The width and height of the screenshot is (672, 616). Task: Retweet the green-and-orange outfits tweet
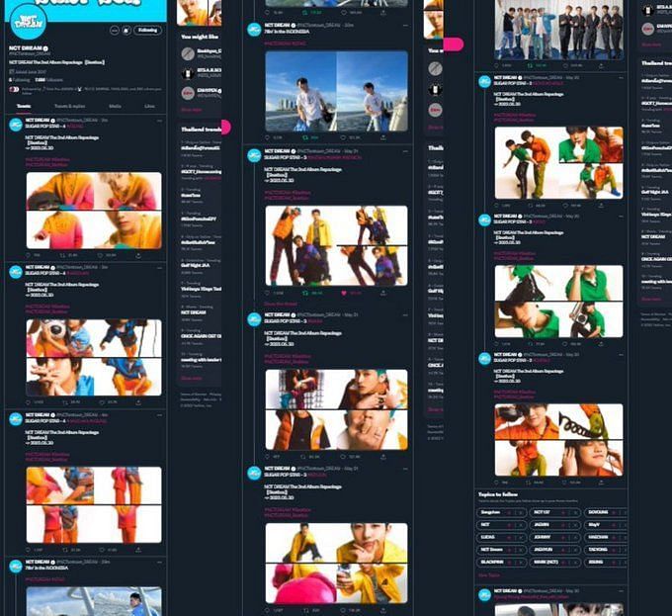[531, 206]
